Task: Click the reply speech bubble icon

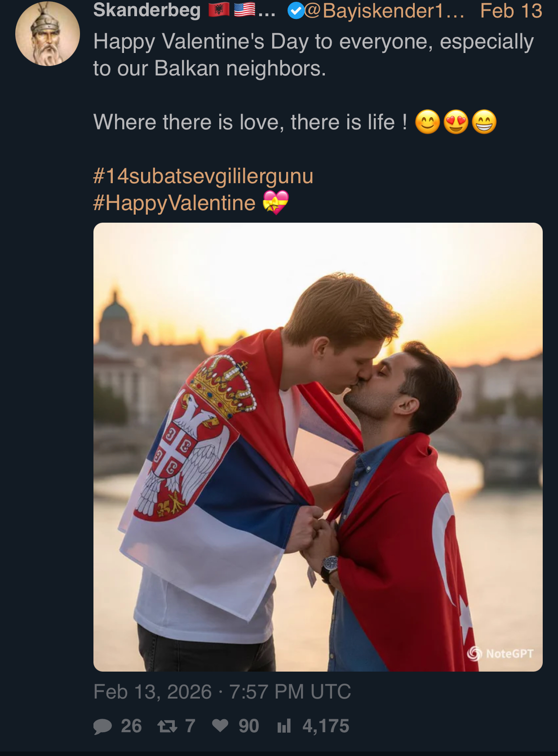Action: click(x=102, y=726)
